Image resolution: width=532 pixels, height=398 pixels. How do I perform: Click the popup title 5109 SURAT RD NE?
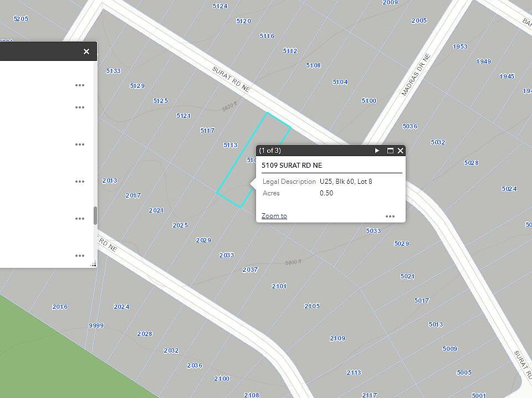coord(292,166)
